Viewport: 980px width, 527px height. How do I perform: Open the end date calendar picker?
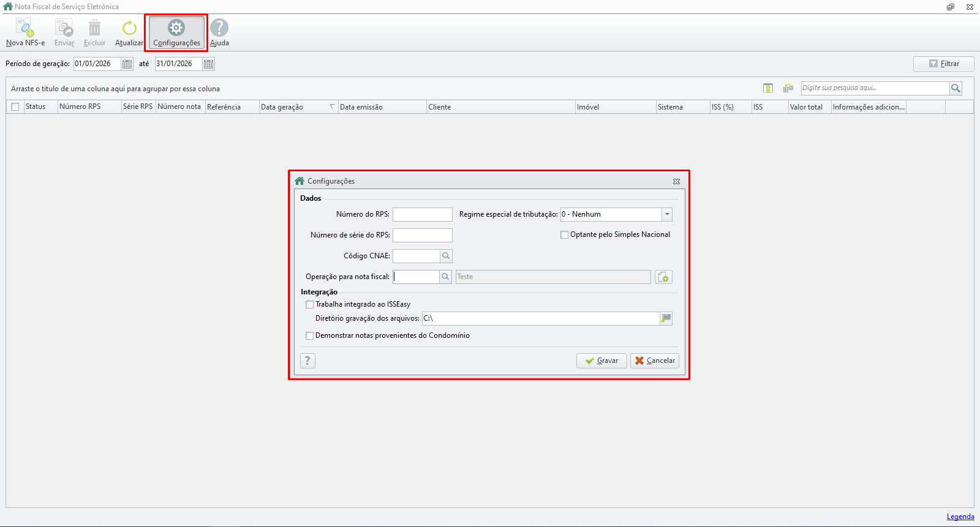[x=208, y=64]
